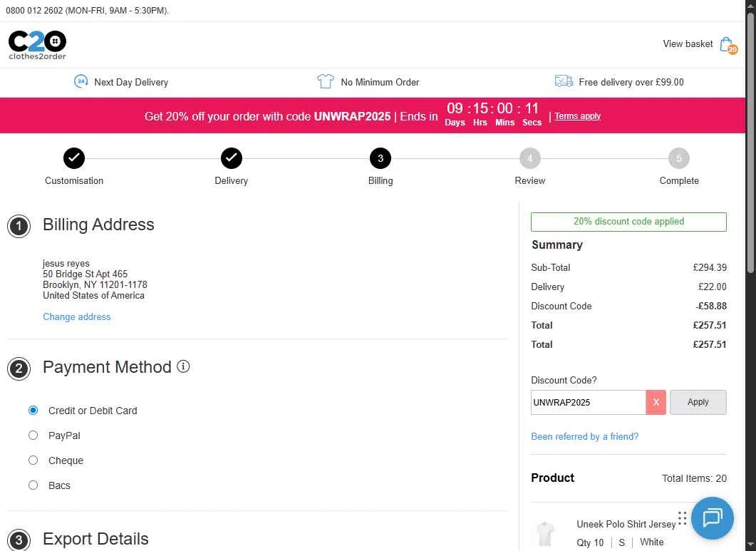
Task: Go back to the Delivery step circle
Action: point(232,158)
